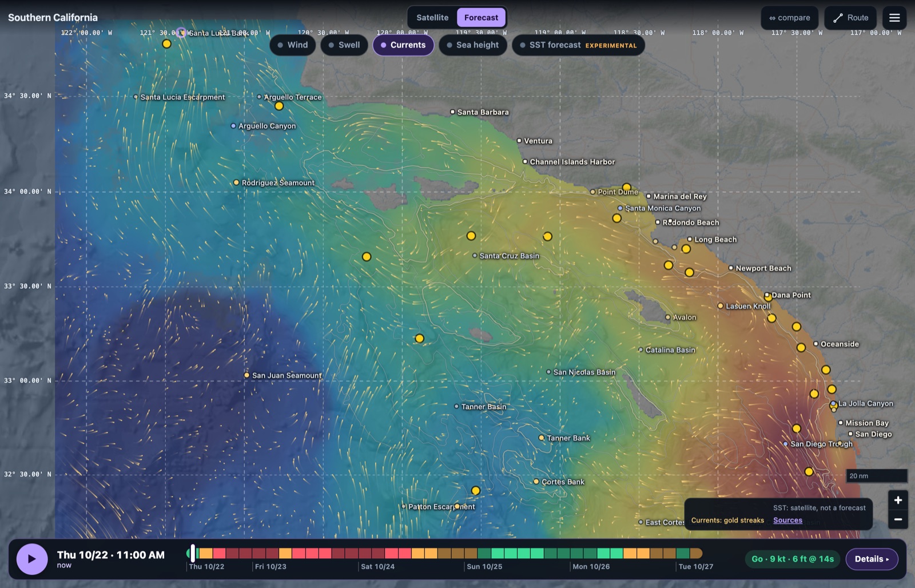This screenshot has width=915, height=588.
Task: Play the forecast animation
Action: (31, 559)
